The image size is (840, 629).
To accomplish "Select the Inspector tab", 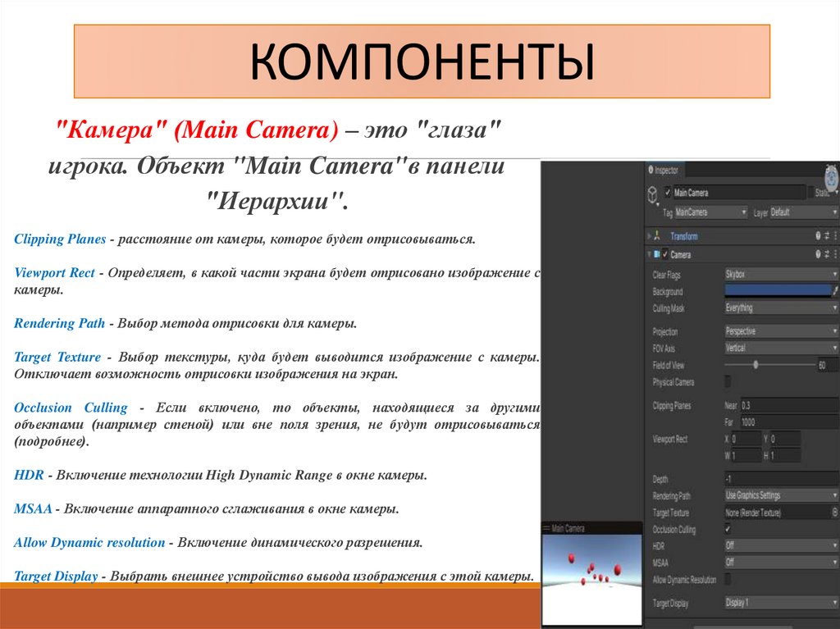I will 663,170.
